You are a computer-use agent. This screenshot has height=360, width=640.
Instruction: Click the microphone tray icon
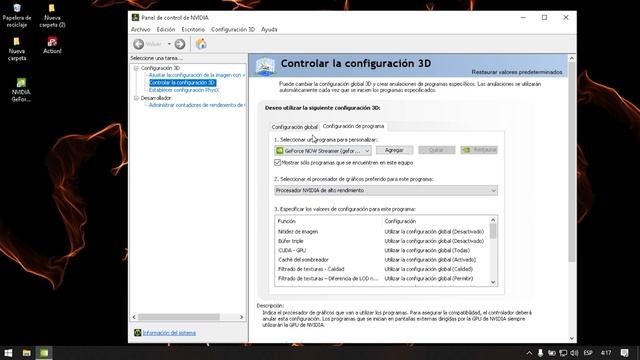tap(540, 353)
